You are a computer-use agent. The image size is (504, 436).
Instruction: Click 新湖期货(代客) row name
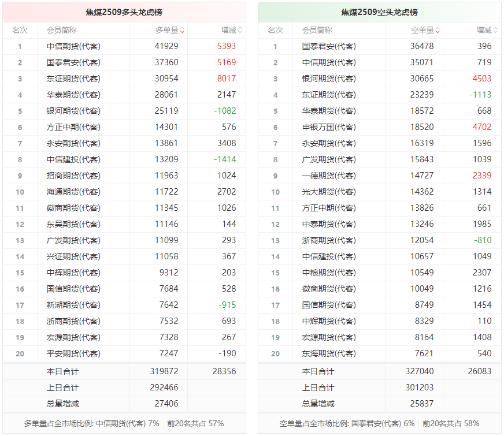click(x=73, y=305)
